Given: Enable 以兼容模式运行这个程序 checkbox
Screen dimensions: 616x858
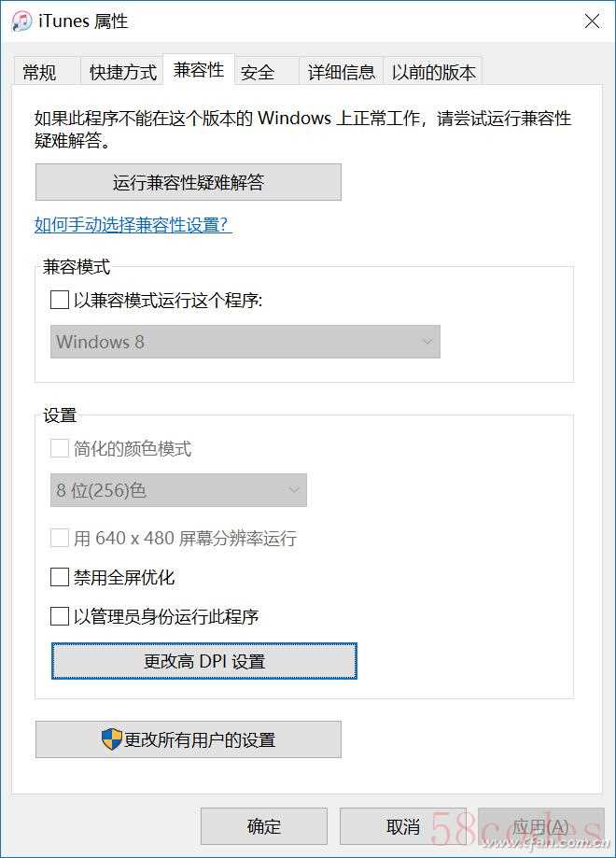Looking at the screenshot, I should 60,300.
